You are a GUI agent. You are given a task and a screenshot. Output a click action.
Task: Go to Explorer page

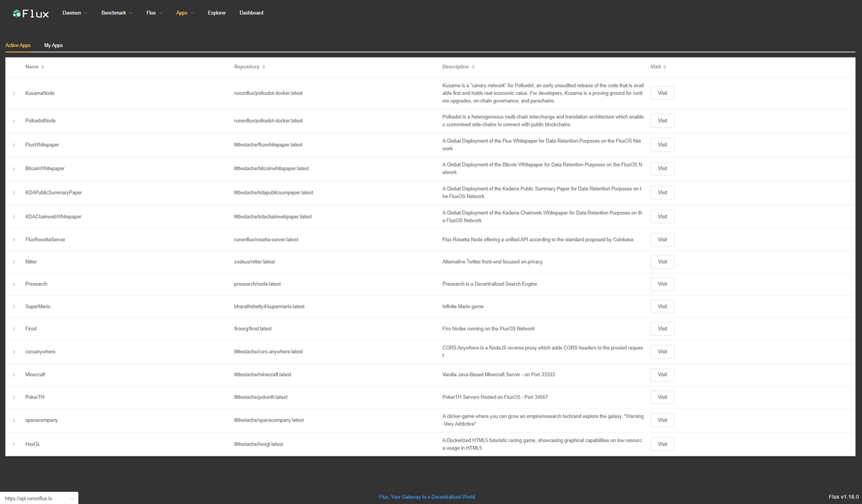coord(217,13)
